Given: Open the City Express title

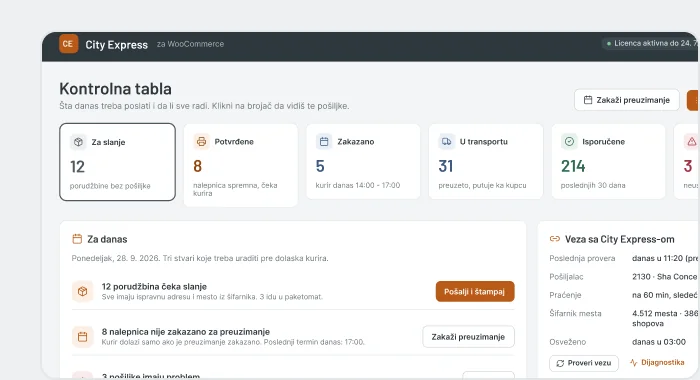Looking at the screenshot, I should [117, 45].
